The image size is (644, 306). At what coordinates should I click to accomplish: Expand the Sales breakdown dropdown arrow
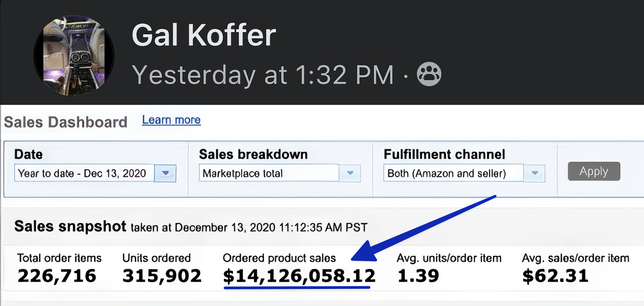(x=350, y=173)
